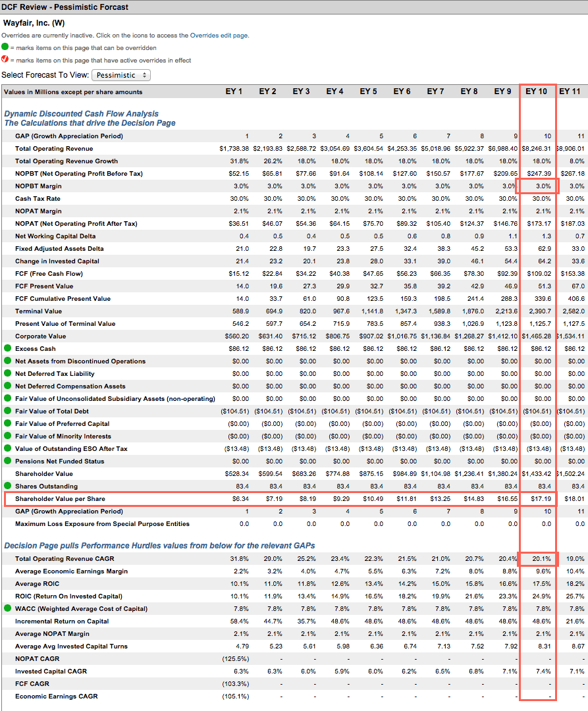Select the Wayfair, Inc. (W) company title
The width and height of the screenshot is (588, 711).
(34, 22)
